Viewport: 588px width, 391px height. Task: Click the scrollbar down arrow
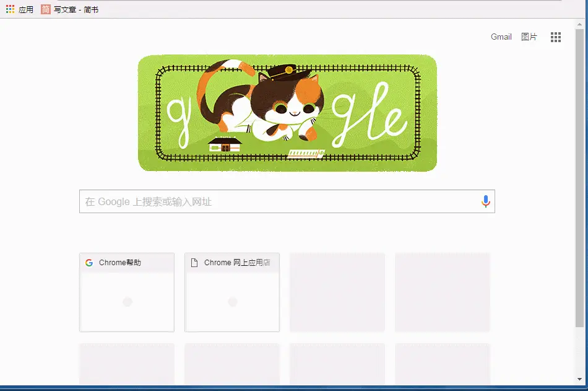coord(579,379)
